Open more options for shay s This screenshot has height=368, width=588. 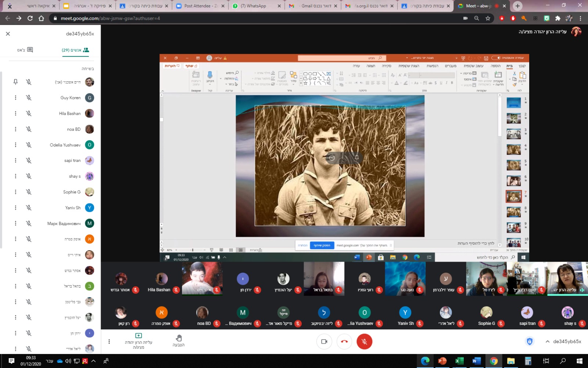point(15,176)
